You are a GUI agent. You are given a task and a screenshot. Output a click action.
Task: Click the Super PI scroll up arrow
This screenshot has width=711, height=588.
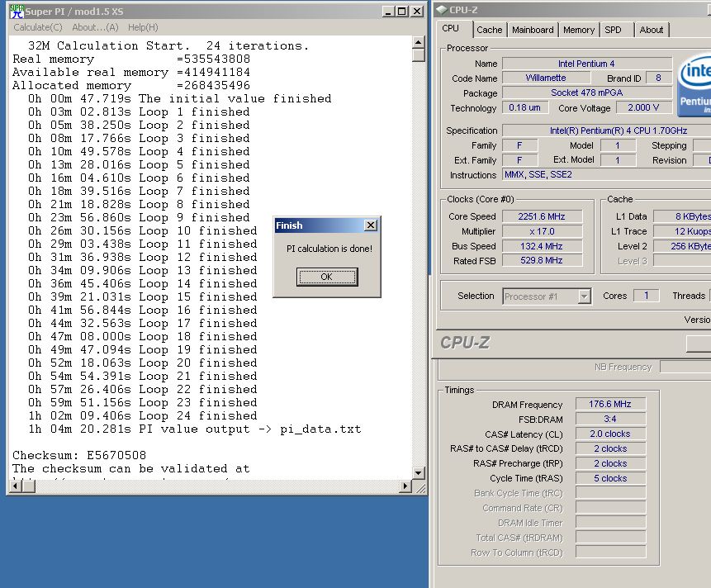pyautogui.click(x=419, y=42)
